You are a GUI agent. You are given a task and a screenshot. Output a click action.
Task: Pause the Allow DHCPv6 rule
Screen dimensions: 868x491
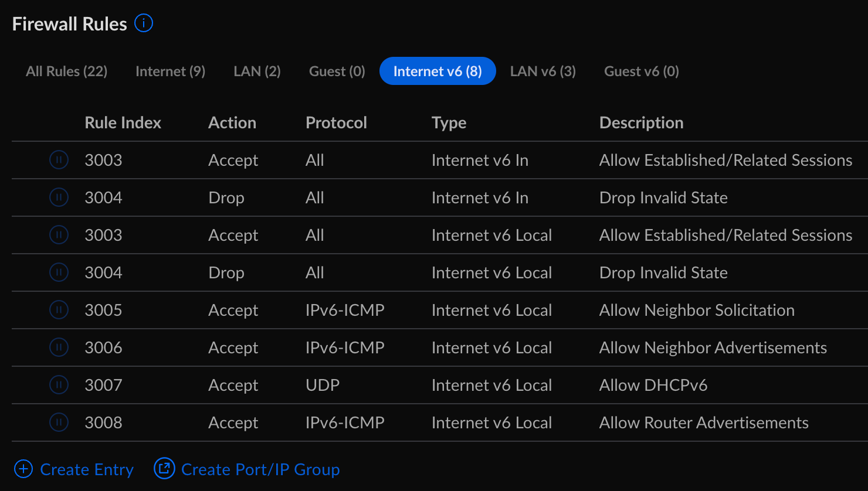pos(59,384)
